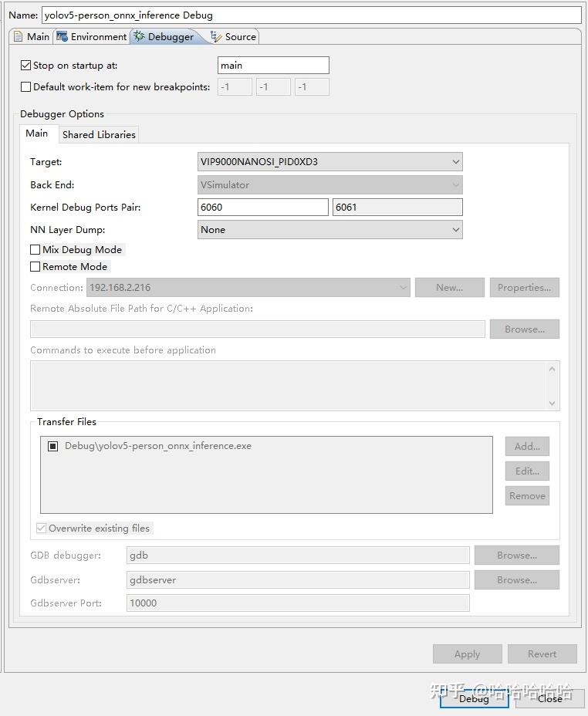Click the Gdbserver path field
This screenshot has height=716, width=588.
click(298, 580)
